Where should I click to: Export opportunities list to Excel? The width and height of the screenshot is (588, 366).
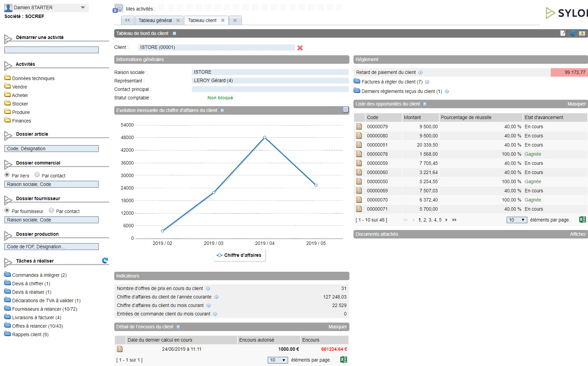(582, 219)
